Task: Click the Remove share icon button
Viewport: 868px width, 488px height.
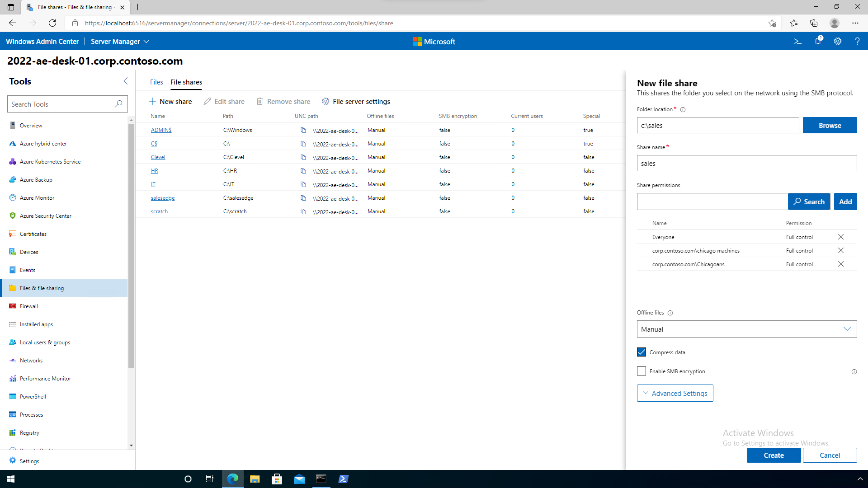Action: point(260,101)
